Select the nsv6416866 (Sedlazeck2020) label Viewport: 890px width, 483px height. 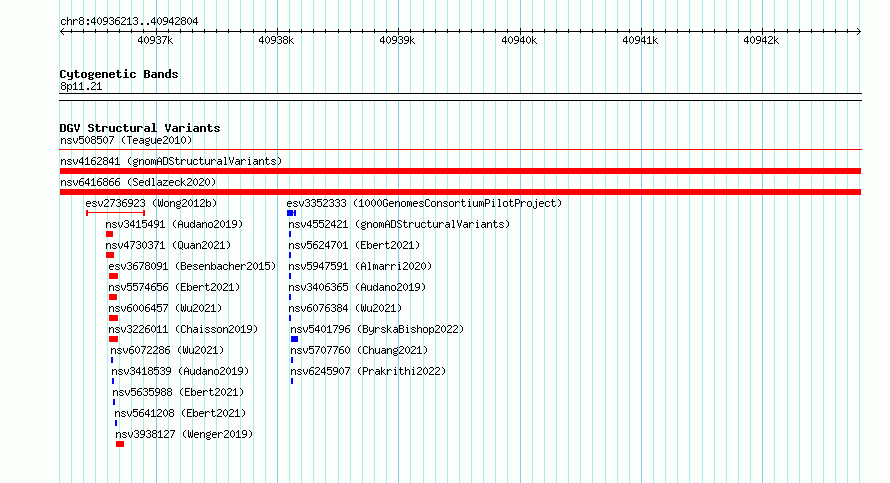pyautogui.click(x=138, y=182)
